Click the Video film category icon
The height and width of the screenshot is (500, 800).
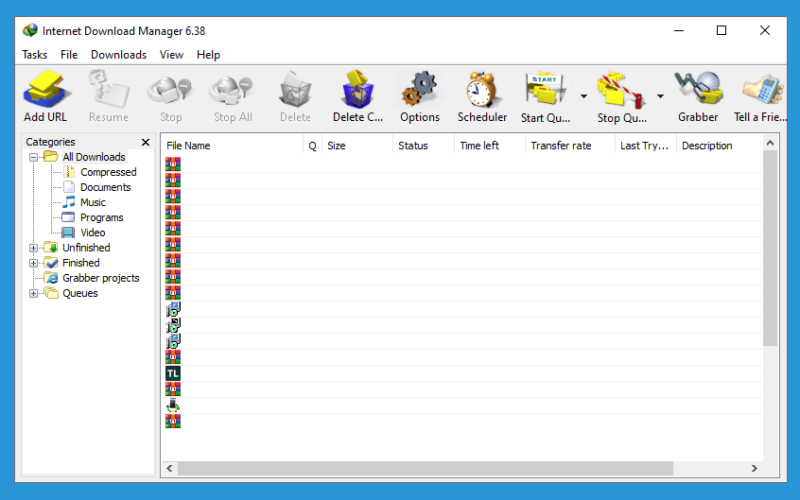point(68,233)
